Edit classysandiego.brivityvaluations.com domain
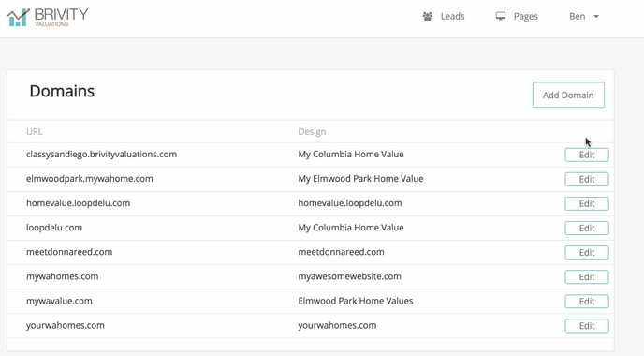This screenshot has height=356, width=644. point(587,155)
